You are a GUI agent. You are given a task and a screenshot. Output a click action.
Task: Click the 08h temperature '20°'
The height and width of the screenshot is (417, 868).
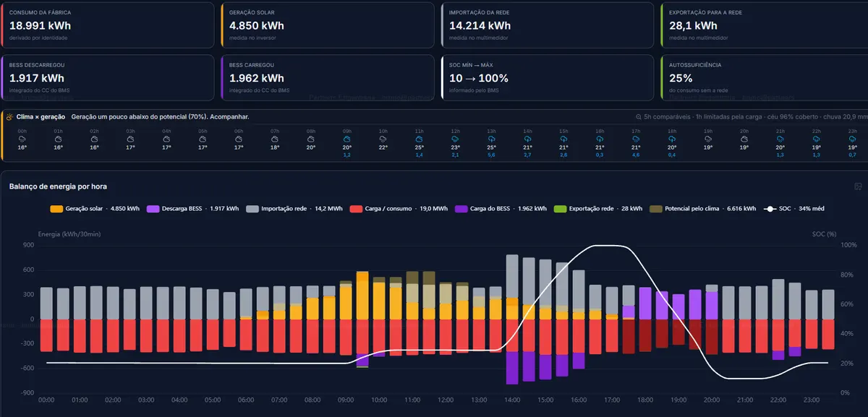(311, 147)
